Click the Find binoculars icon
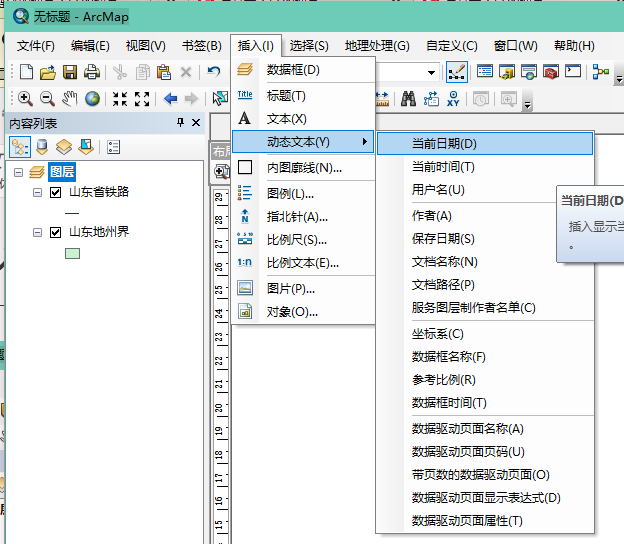This screenshot has width=624, height=544. [x=408, y=98]
